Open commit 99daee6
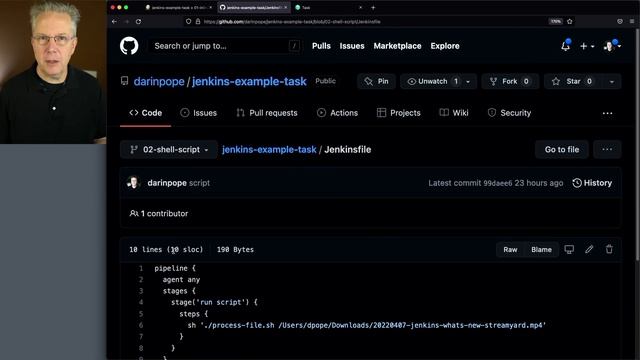 tap(498, 183)
